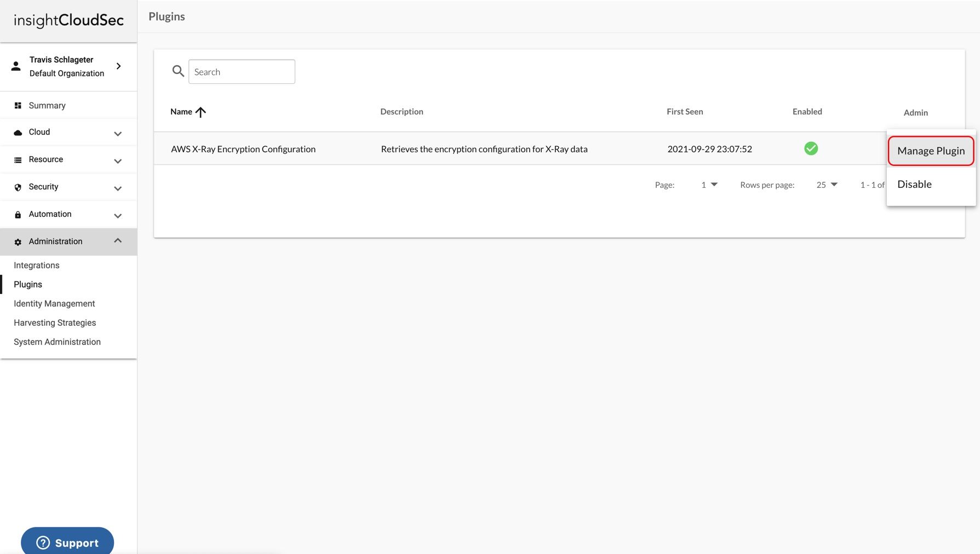Click the Description column header

402,111
